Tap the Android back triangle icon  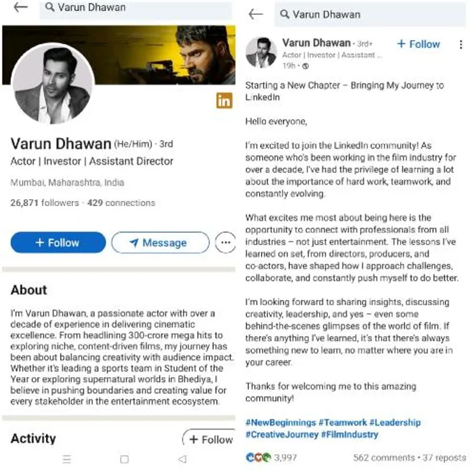click(x=182, y=459)
